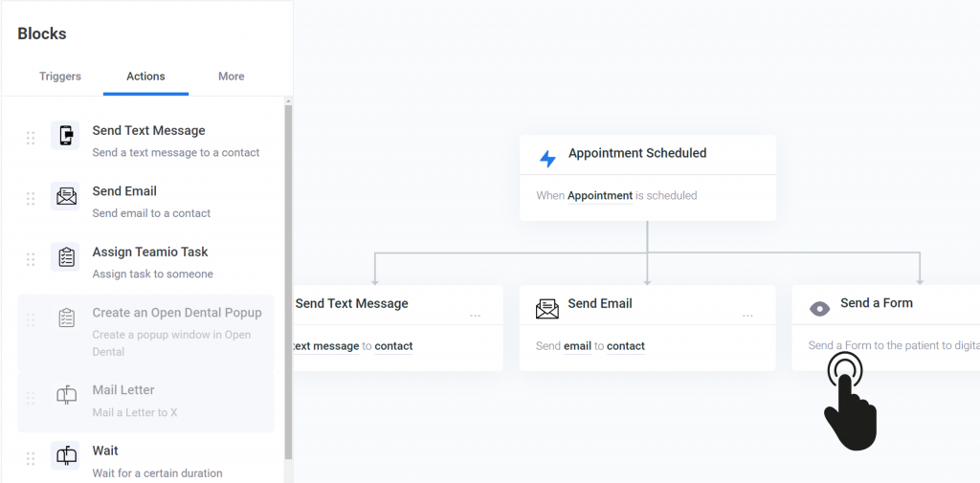Image resolution: width=980 pixels, height=483 pixels.
Task: Switch to the Triggers tab
Action: (x=60, y=77)
